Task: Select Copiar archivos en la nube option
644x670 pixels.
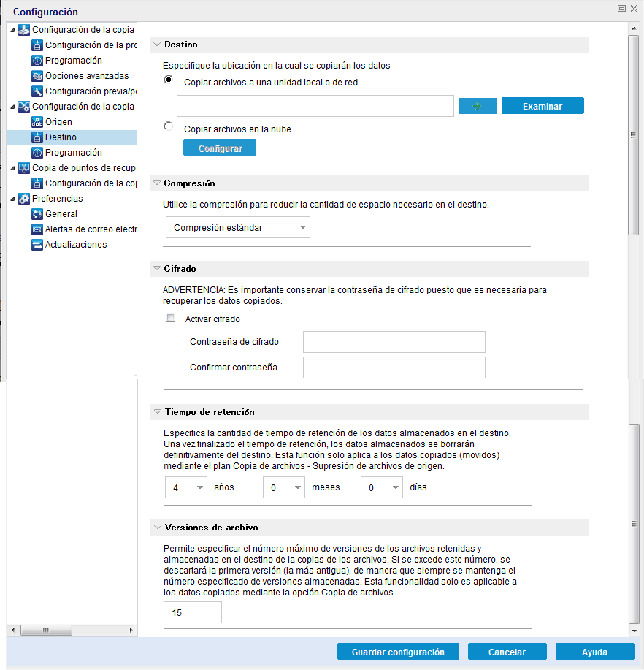Action: coord(168,126)
